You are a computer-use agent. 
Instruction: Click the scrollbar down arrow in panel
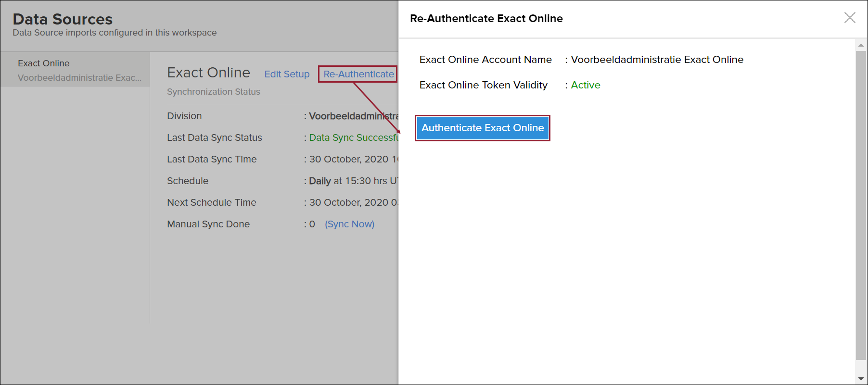point(861,379)
